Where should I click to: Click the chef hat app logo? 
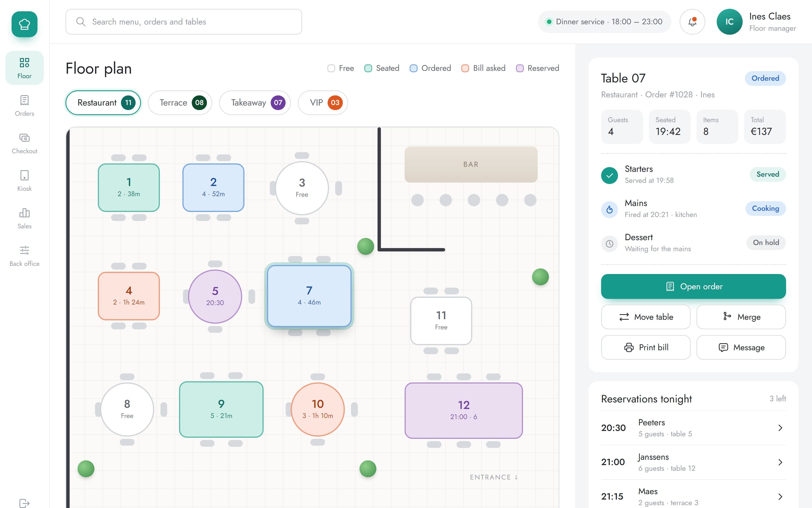pyautogui.click(x=25, y=24)
